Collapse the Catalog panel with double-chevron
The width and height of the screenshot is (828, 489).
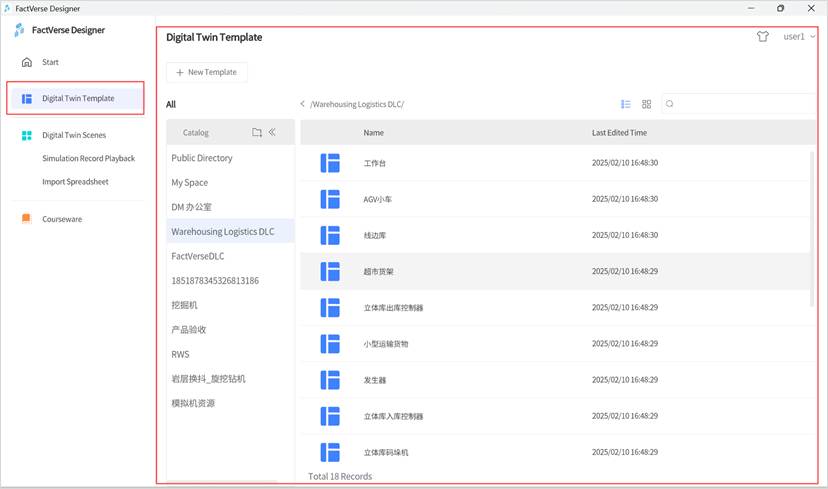click(x=273, y=132)
